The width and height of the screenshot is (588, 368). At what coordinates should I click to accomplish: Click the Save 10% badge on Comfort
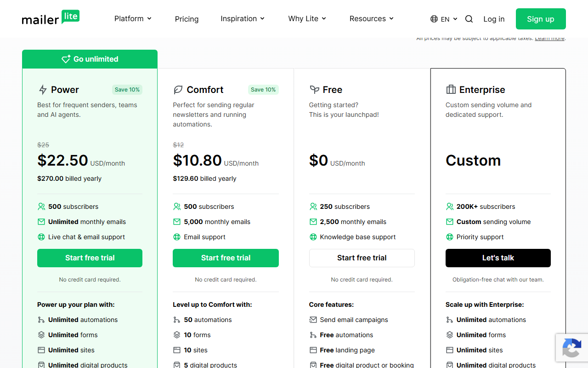(x=263, y=90)
